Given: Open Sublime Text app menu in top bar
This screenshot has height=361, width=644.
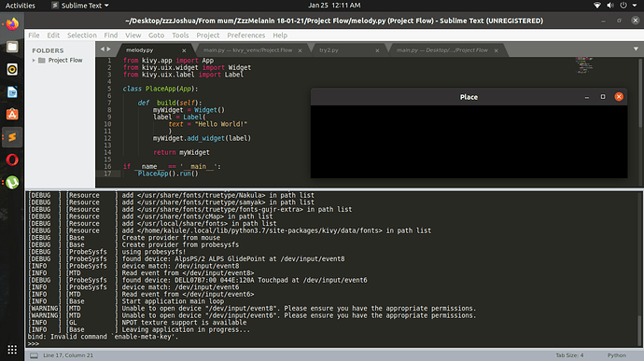Looking at the screenshot, I should click(80, 6).
